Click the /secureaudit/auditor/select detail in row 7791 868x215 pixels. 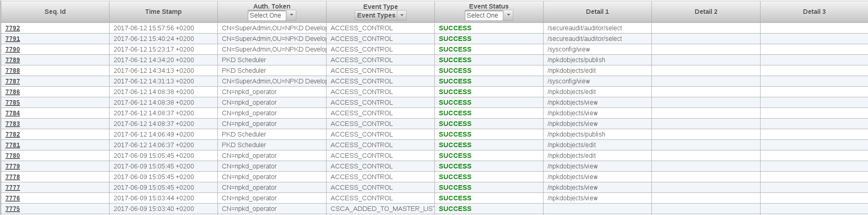pos(584,39)
